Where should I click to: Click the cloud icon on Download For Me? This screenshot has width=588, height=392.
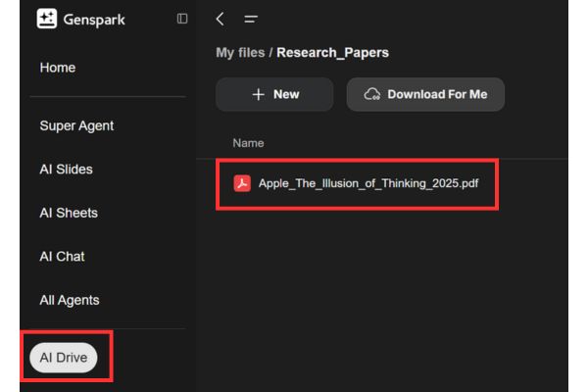(372, 94)
